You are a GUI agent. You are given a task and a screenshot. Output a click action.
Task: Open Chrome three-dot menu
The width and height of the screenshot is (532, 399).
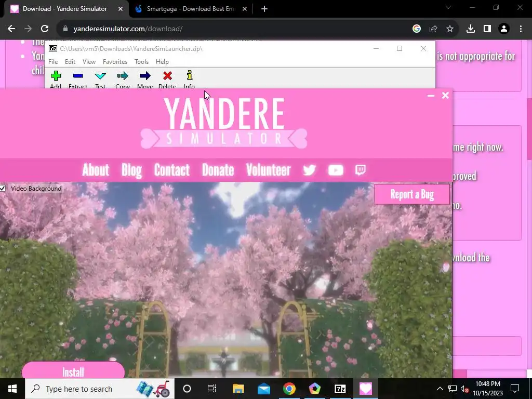(x=521, y=29)
